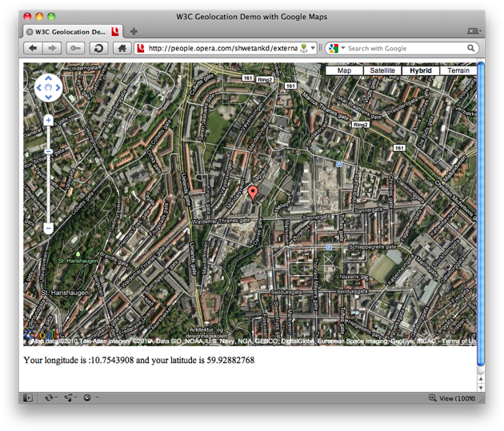Image resolution: width=504 pixels, height=431 pixels.
Task: Zoom in with the plus button
Action: coord(49,121)
